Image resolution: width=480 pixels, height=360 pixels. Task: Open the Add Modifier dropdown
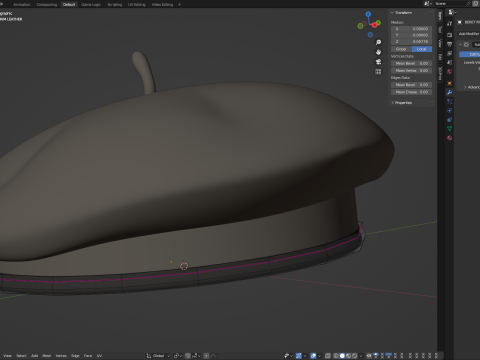(469, 34)
